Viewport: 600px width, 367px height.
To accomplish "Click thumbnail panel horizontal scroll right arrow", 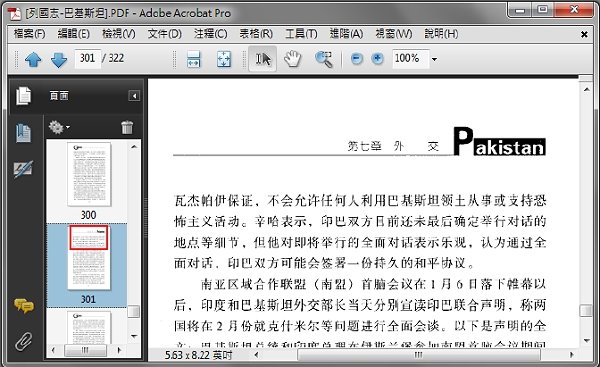I will pos(119,350).
